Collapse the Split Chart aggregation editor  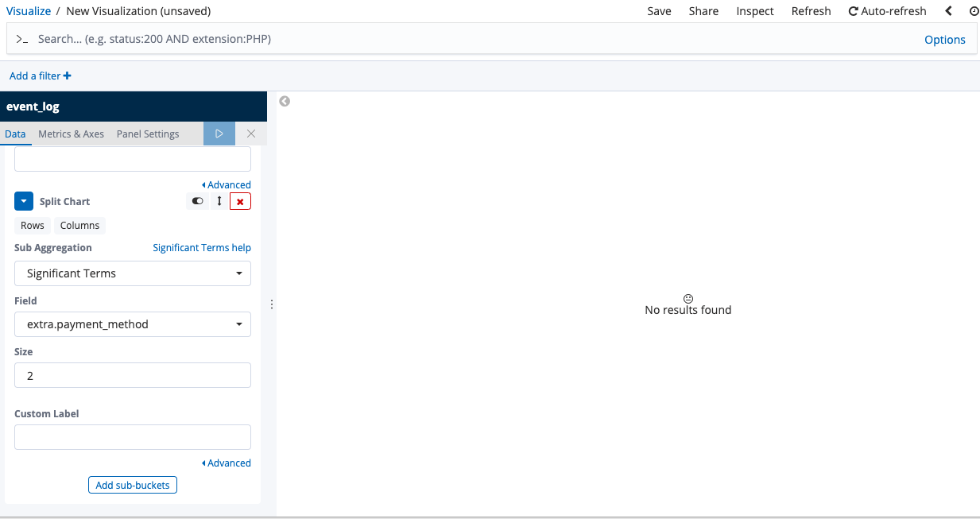pos(24,201)
